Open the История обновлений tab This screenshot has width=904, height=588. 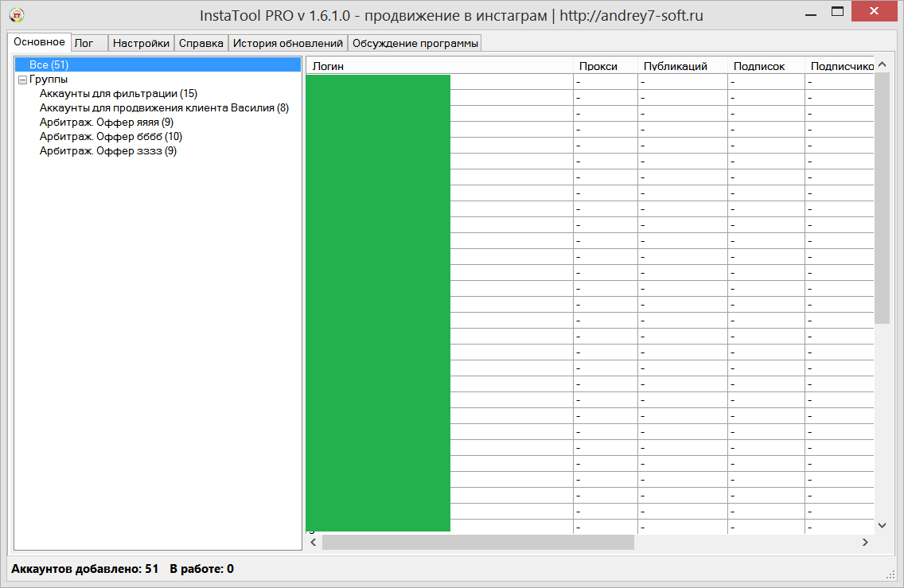point(288,43)
